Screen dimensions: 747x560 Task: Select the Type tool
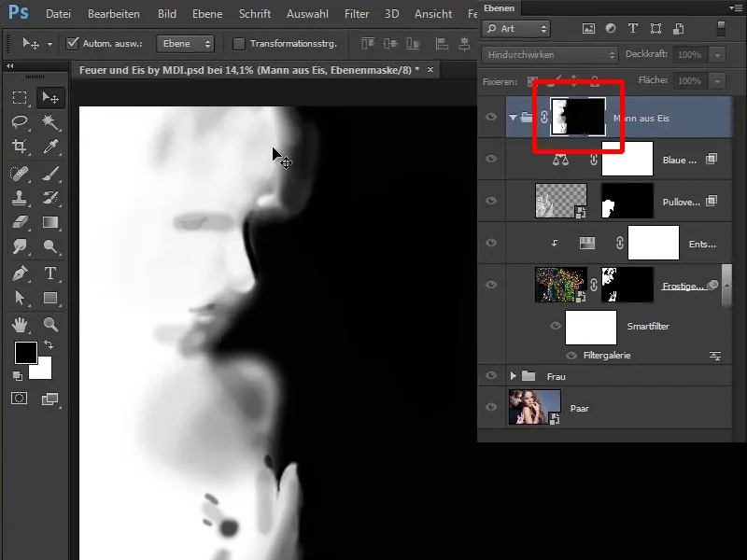tap(50, 273)
